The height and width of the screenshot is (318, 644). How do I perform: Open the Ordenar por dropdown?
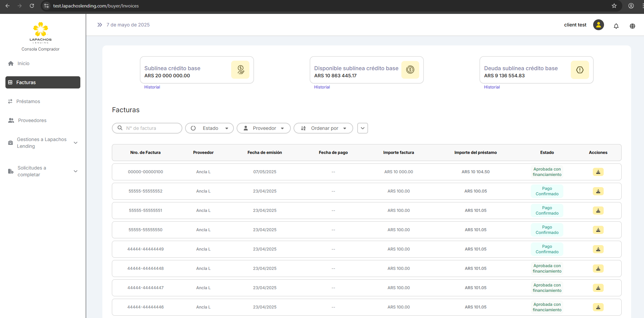point(323,128)
